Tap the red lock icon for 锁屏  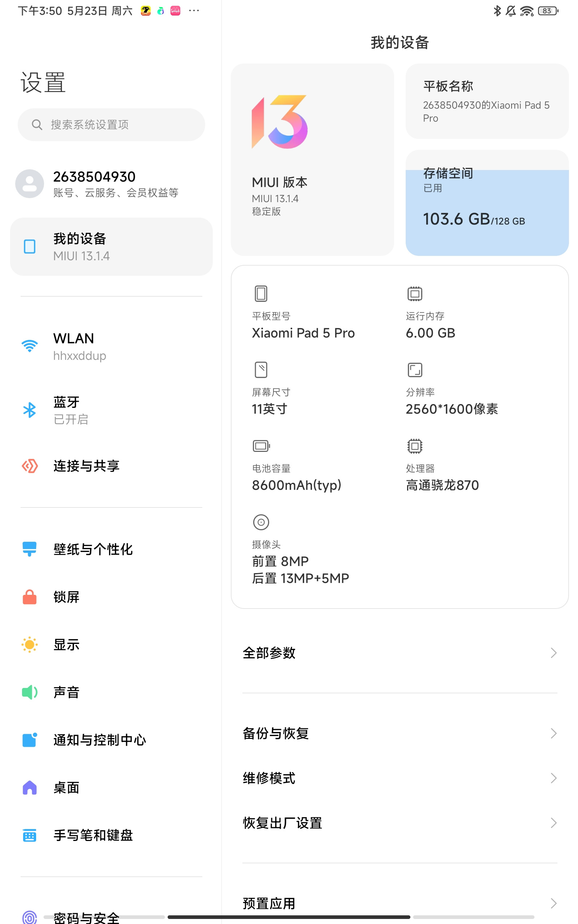pos(29,597)
